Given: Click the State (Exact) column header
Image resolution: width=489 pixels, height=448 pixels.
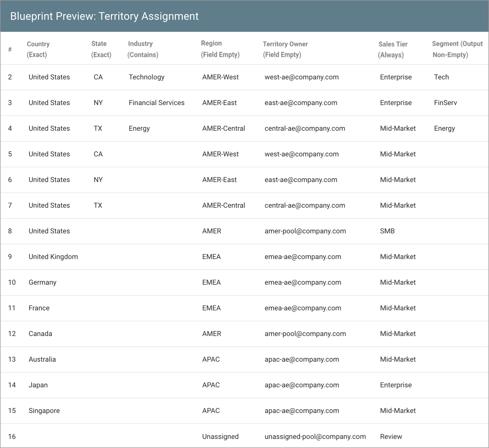Looking at the screenshot, I should click(x=101, y=49).
